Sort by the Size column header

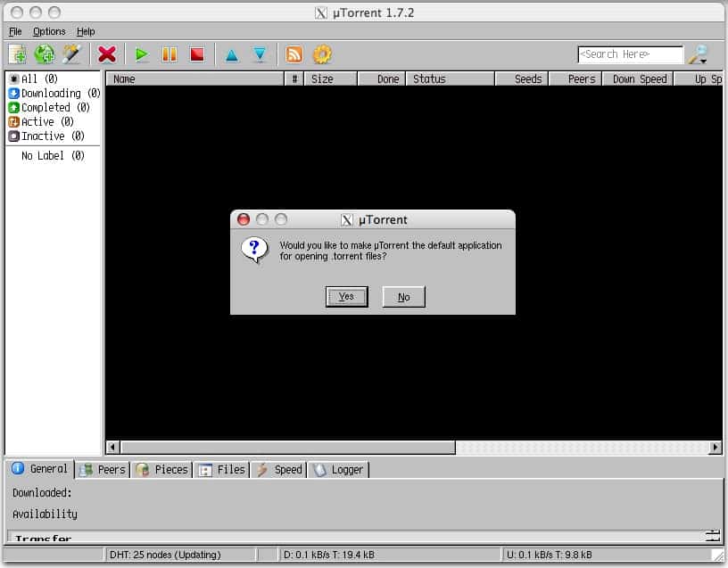331,78
